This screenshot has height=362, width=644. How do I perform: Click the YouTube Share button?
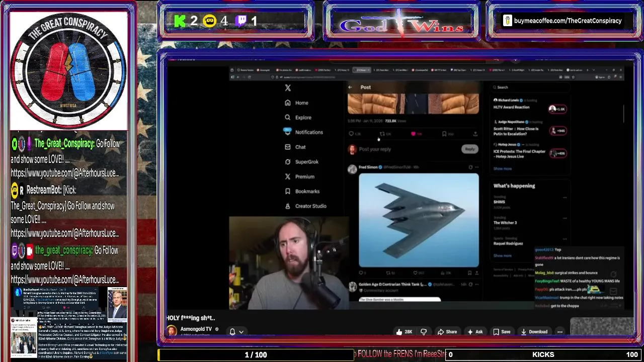coord(447,332)
